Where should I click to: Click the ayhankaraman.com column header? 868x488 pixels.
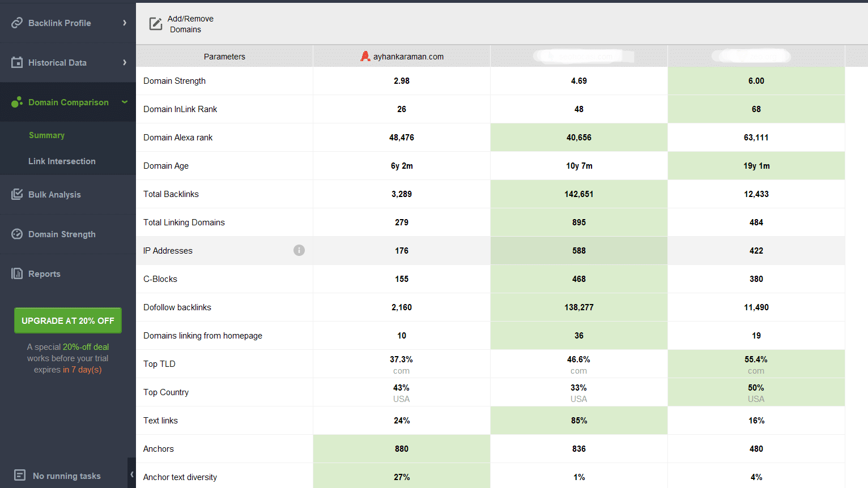coord(402,56)
